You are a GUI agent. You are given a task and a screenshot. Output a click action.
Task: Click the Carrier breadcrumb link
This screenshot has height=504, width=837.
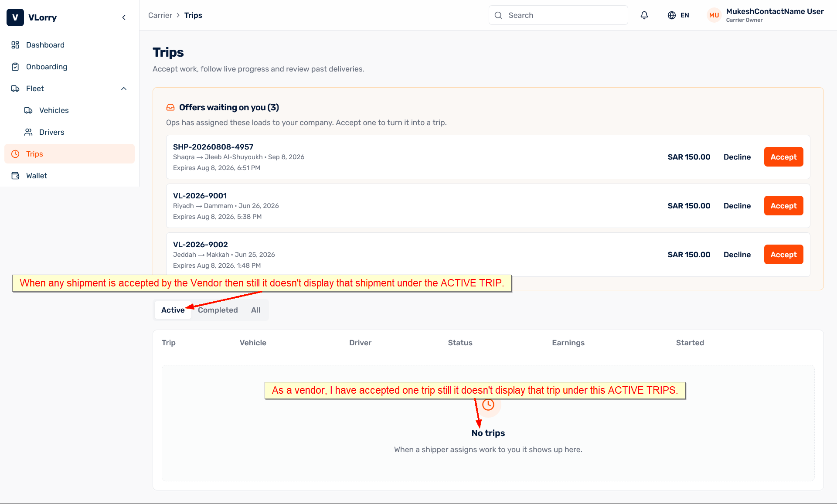coord(160,15)
